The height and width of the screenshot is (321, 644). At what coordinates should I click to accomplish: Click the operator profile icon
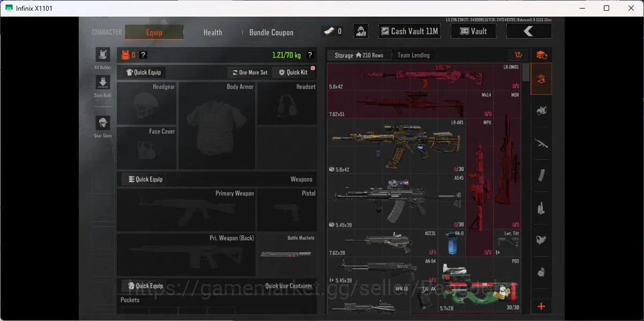tap(361, 31)
